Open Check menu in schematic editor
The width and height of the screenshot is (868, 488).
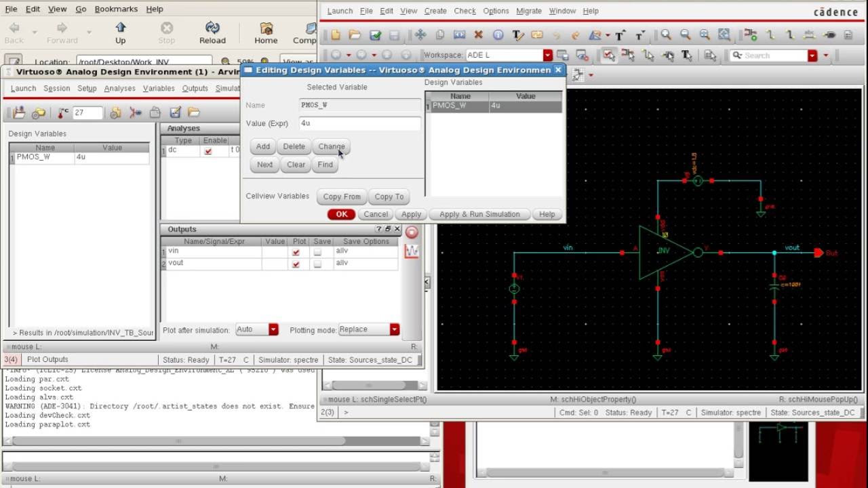point(465,11)
